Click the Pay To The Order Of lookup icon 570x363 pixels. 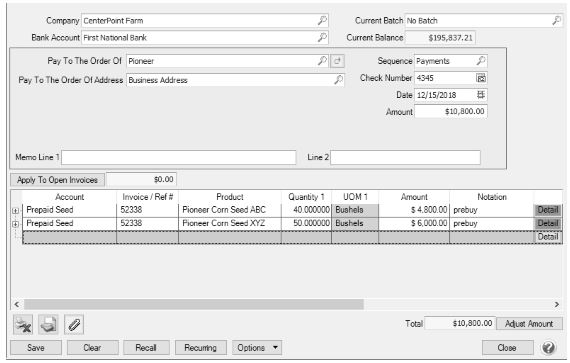[322, 61]
